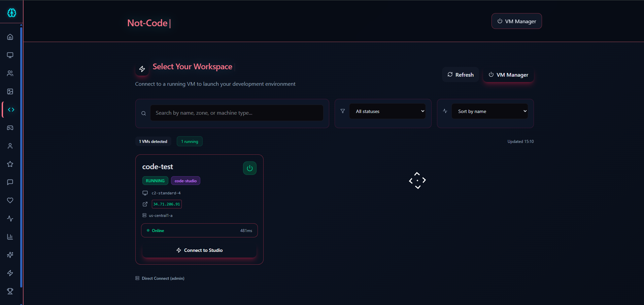The height and width of the screenshot is (305, 644).
Task: Toggle power button on code-test VM card
Action: coord(250,168)
